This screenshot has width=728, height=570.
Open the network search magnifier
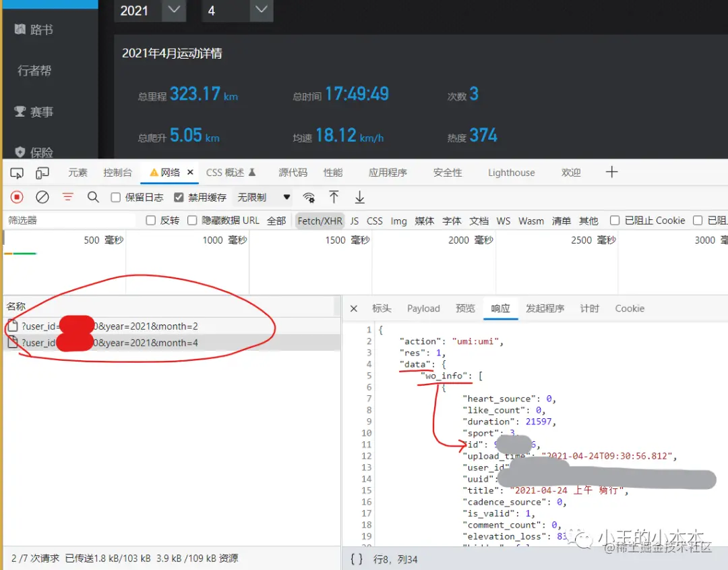pyautogui.click(x=93, y=198)
